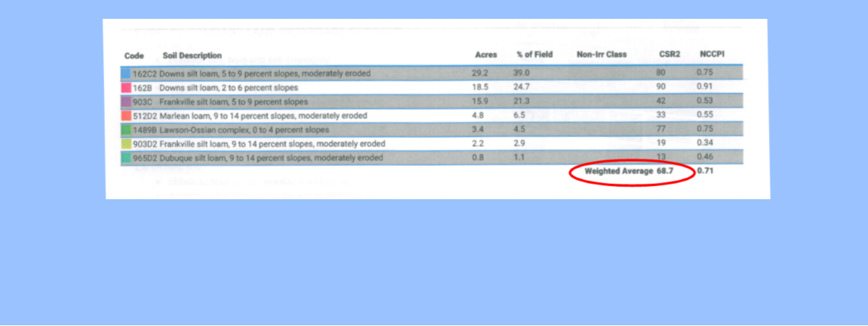Click the Code column header
Image resolution: width=868 pixels, height=326 pixels.
[134, 56]
